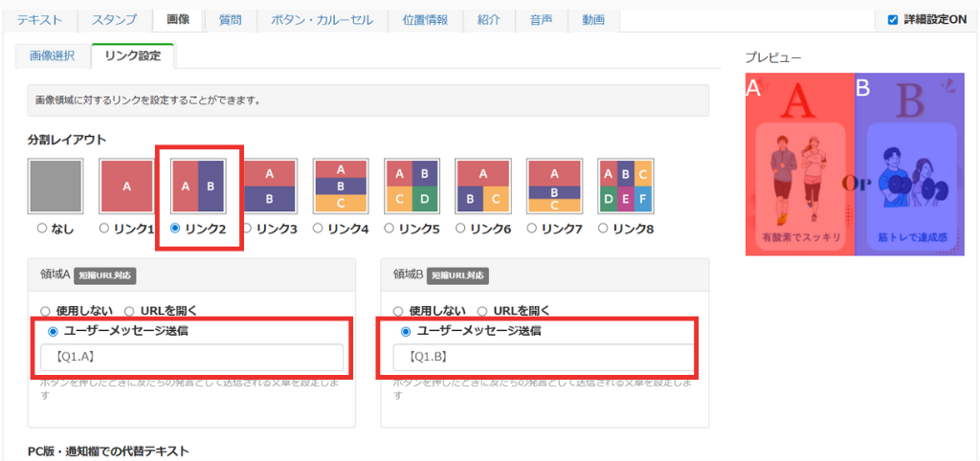Screen dimensions: 980x461
Task: Pick the A-over-B stacked layout thumbnail
Action: [269, 187]
